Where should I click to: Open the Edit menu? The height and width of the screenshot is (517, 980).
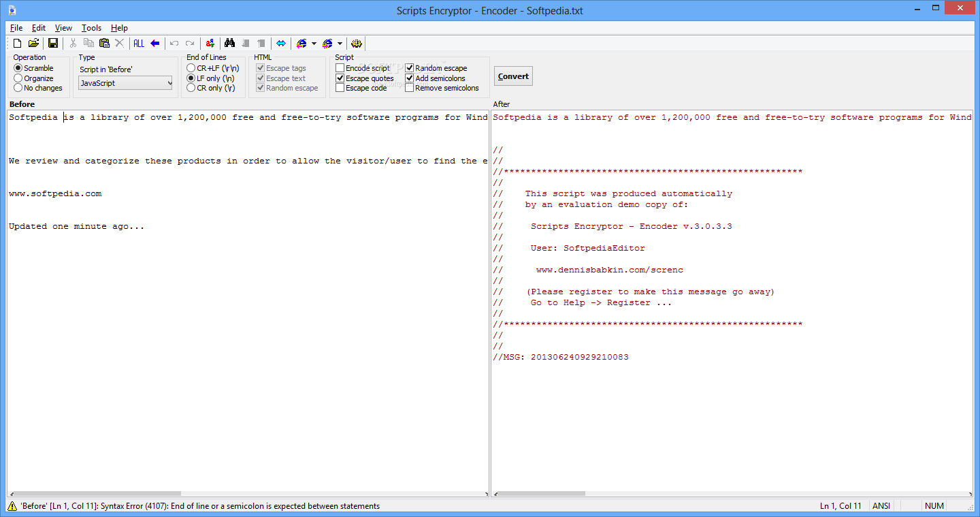click(39, 28)
